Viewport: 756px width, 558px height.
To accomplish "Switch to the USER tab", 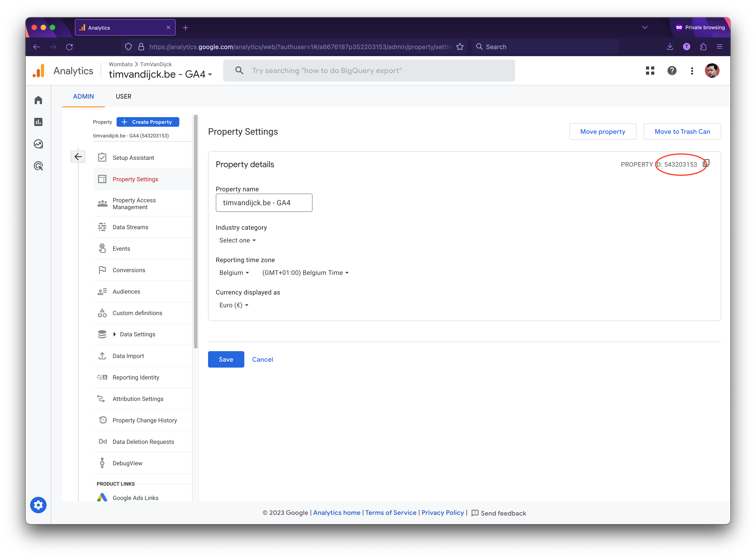I will (123, 96).
